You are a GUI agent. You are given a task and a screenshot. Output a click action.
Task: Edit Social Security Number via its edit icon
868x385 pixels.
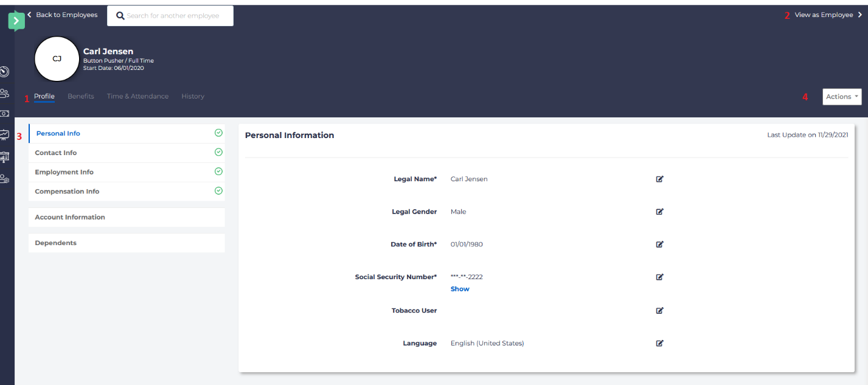coord(659,277)
